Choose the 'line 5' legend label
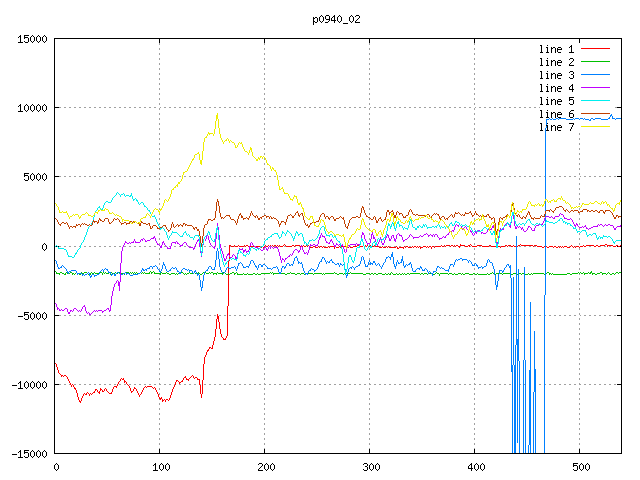640x480 pixels. click(557, 101)
